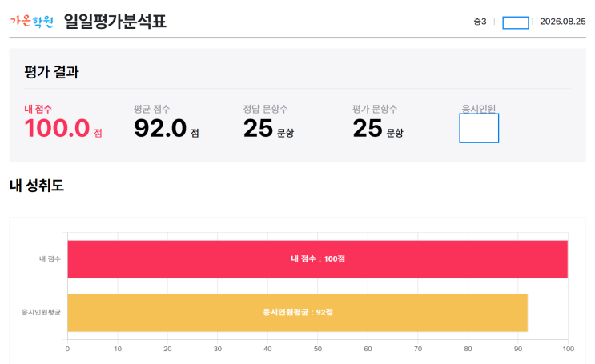Click the 50 tick on x-axis
The width and height of the screenshot is (595, 364).
click(x=318, y=349)
